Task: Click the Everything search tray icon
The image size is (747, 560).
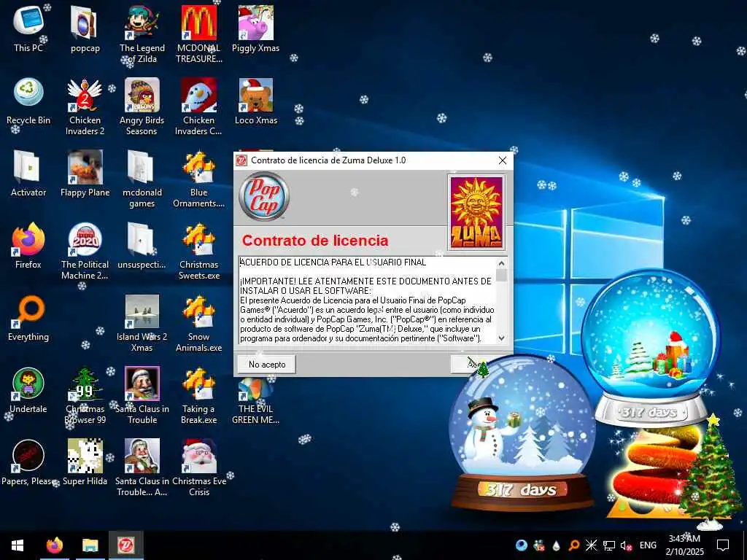Action: click(x=574, y=545)
